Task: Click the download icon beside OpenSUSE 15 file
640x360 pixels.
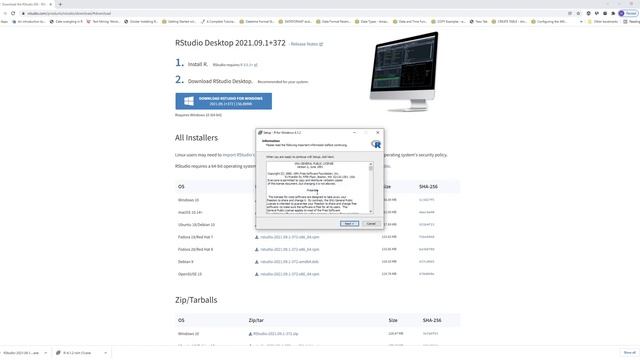Action: pos(257,274)
